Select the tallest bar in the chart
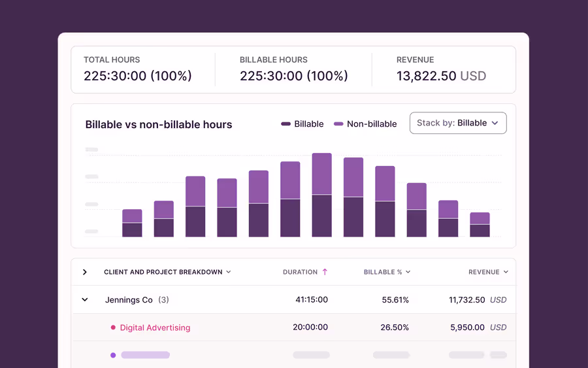588x368 pixels. tap(321, 195)
